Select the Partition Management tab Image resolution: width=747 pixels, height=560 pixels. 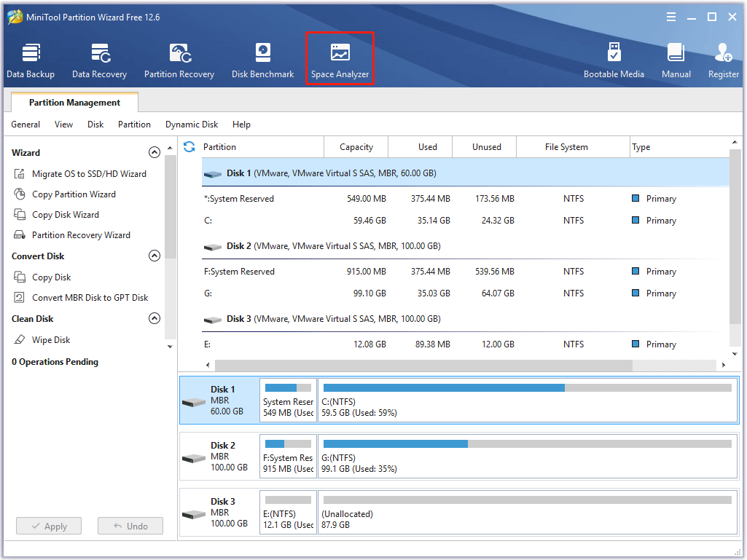point(74,103)
